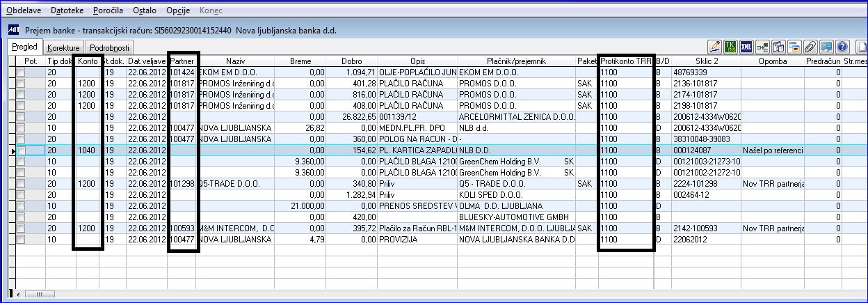Switch to the Podrobnosti tab

coord(108,48)
